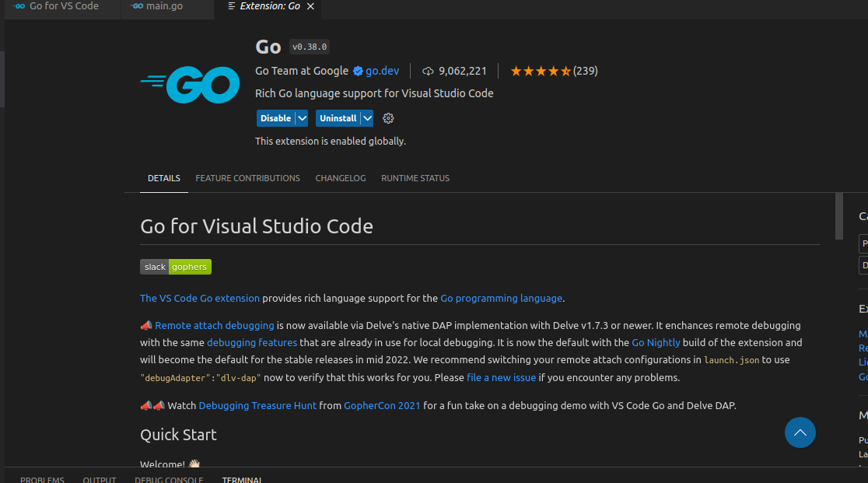The height and width of the screenshot is (483, 868).
Task: Open the Debug Console panel tab
Action: click(169, 480)
